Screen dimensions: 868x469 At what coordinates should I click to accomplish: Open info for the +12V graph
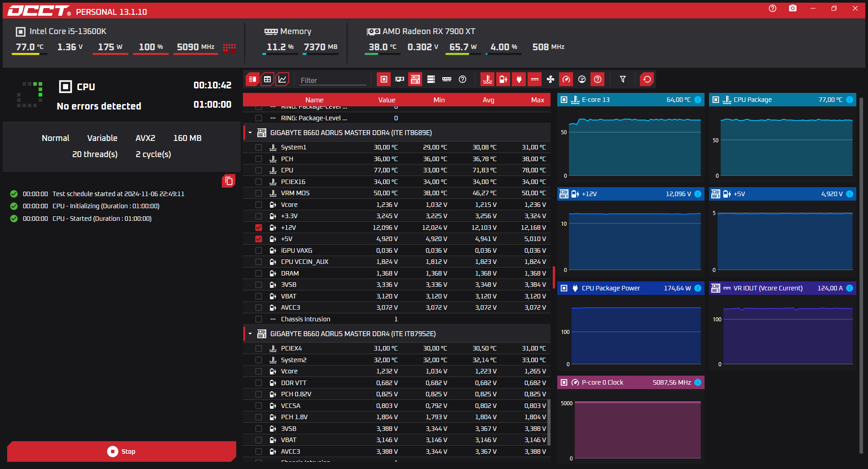[698, 194]
